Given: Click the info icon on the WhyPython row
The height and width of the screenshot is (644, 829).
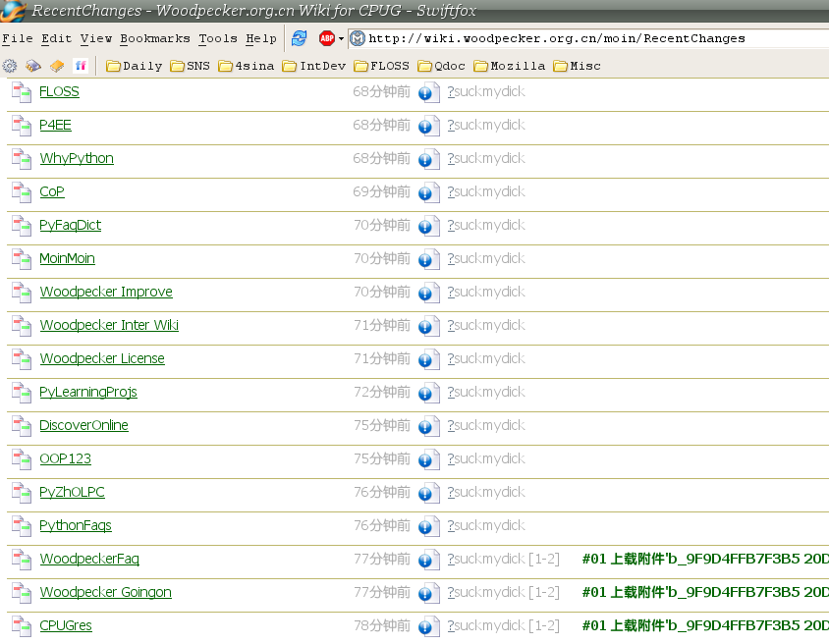Looking at the screenshot, I should [x=428, y=159].
